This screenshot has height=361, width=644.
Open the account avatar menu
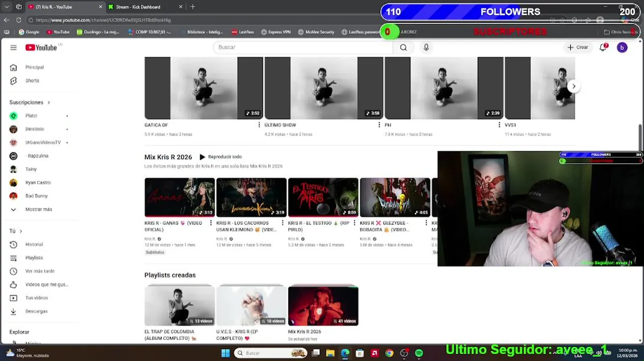622,47
